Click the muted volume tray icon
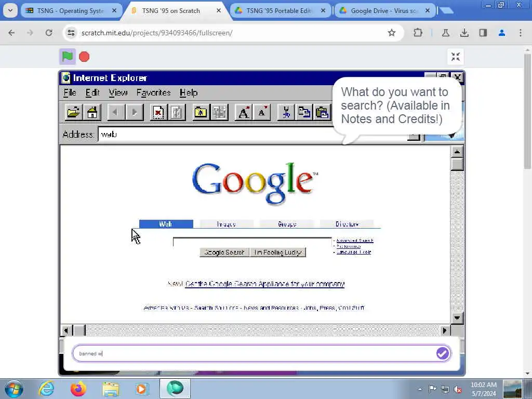Viewport: 532px width, 399px height. click(458, 389)
